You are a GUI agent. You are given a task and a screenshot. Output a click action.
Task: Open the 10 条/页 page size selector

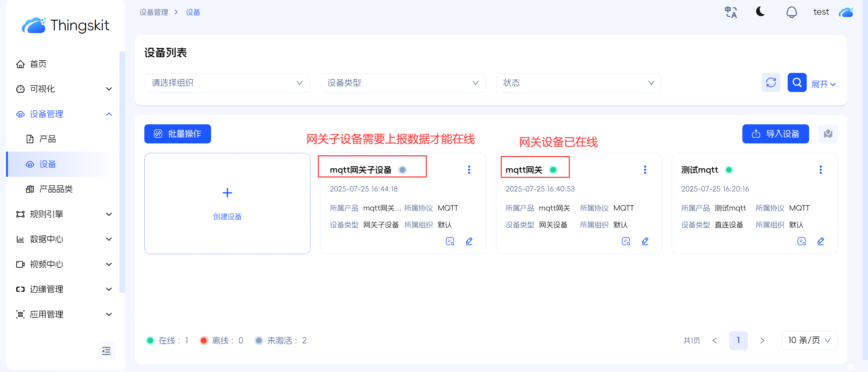coord(809,340)
